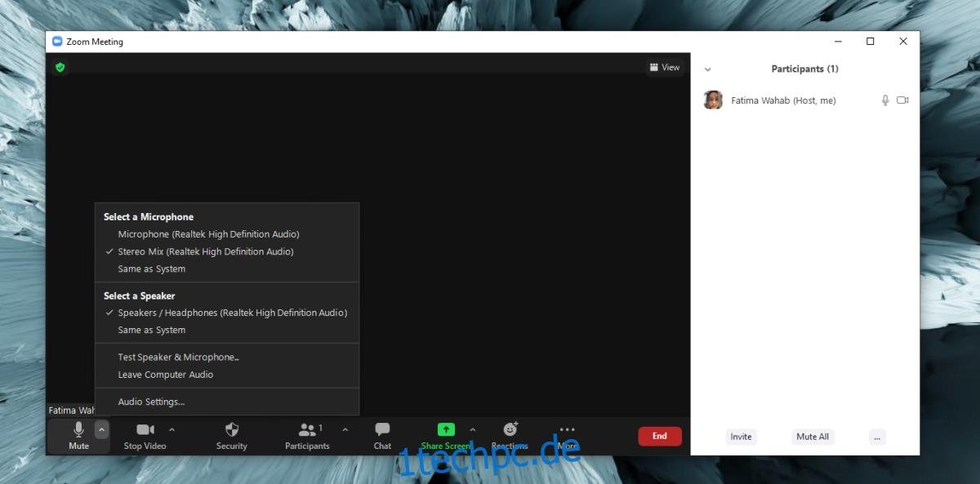Click the green encryption shield icon
The image size is (980, 484).
(x=60, y=68)
